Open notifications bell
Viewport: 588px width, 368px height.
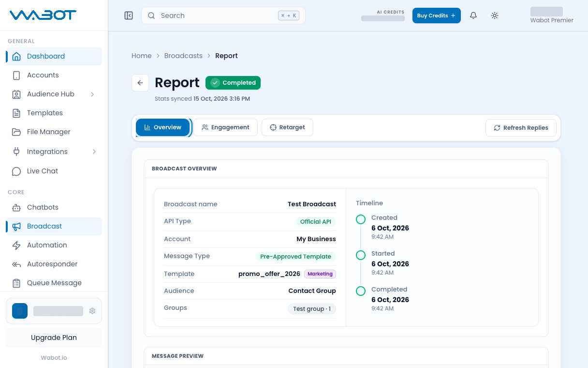coord(473,15)
